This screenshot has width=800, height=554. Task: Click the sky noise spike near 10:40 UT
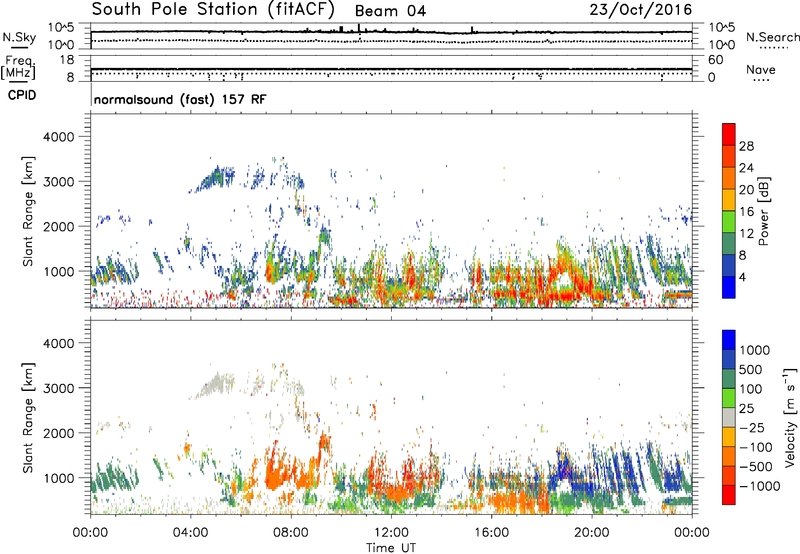click(359, 28)
